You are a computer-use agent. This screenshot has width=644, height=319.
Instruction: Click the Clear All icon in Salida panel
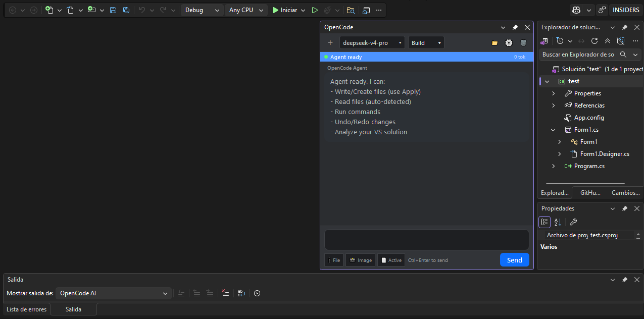226,293
